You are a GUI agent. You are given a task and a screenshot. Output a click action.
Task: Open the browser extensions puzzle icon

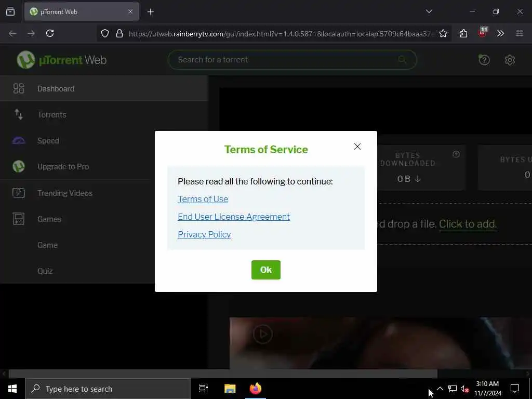[x=464, y=33]
